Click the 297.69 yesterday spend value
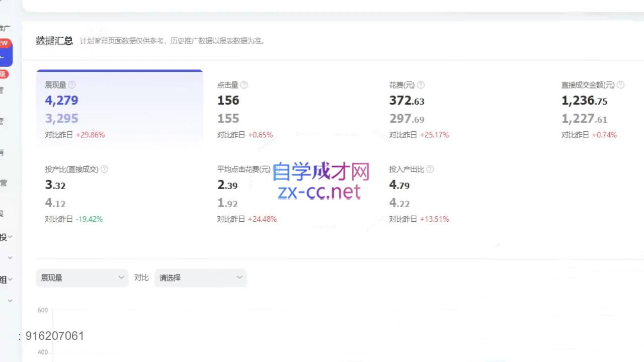The image size is (644, 362). pyautogui.click(x=407, y=119)
